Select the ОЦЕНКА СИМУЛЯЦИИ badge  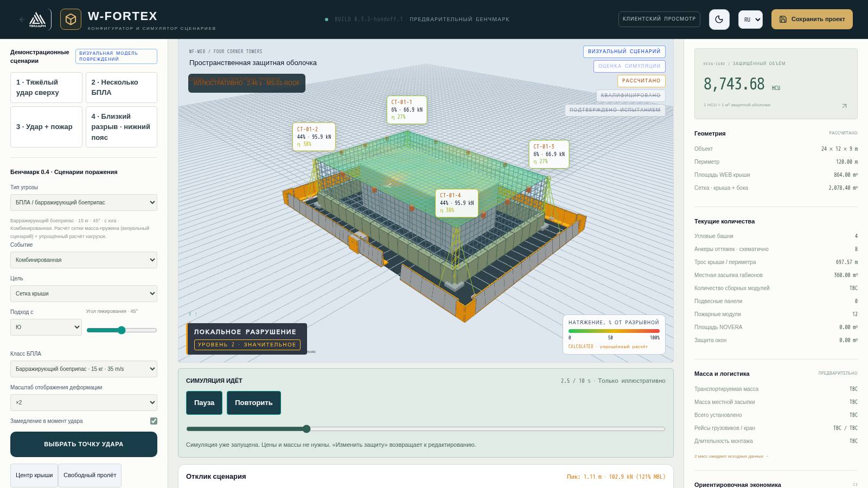pos(629,66)
